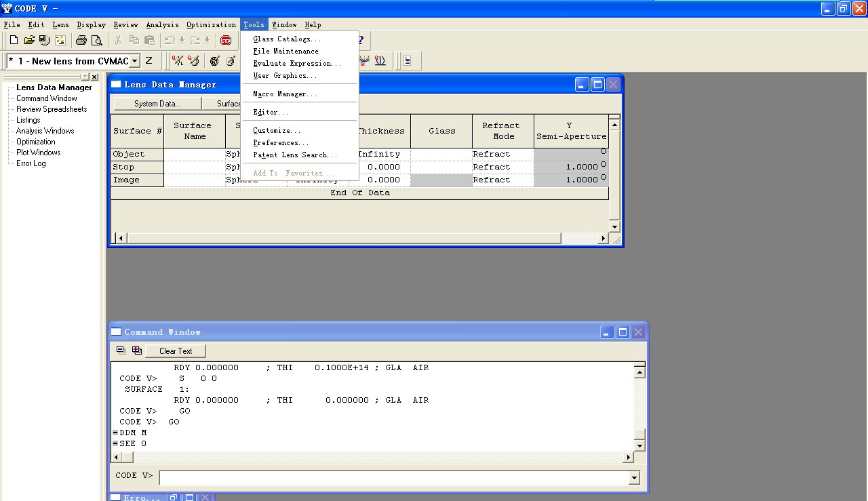Select the Image surface row header
Viewport: 868px width, 501px height.
click(x=138, y=180)
